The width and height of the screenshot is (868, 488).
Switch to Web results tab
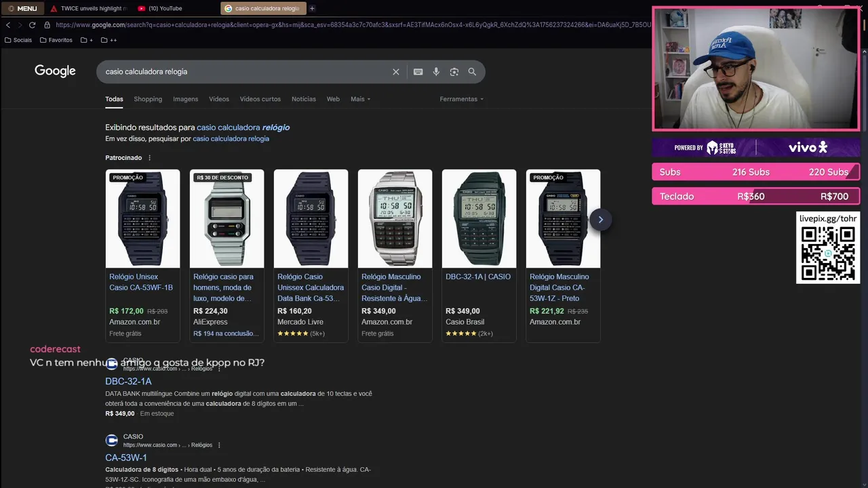(333, 99)
